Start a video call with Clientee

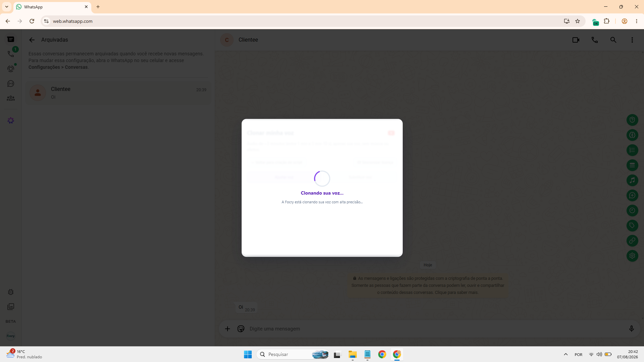(576, 40)
